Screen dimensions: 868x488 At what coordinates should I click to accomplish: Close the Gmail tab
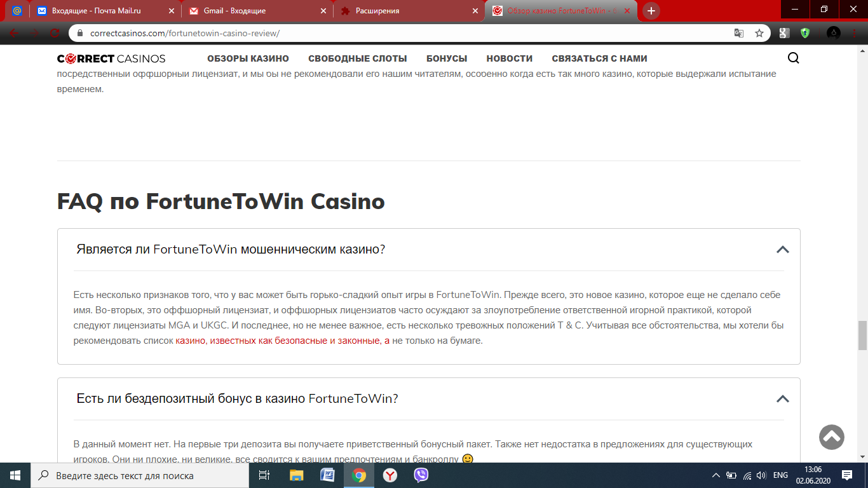pyautogui.click(x=323, y=11)
